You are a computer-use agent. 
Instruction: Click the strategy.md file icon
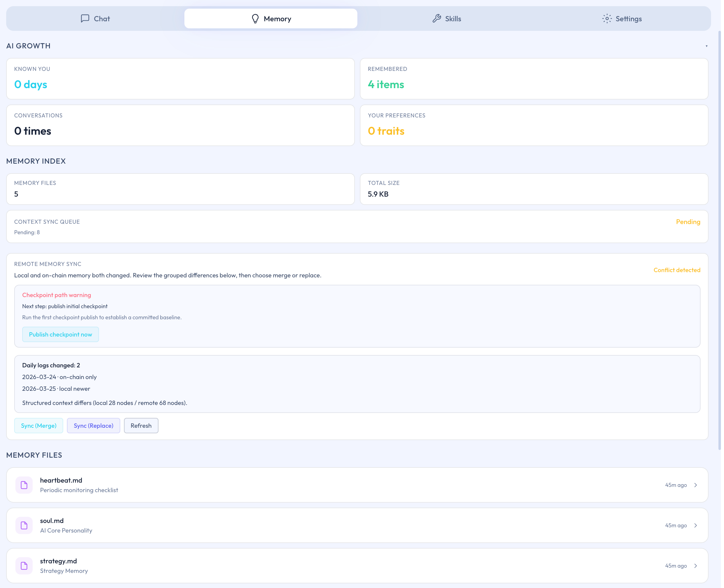pyautogui.click(x=24, y=566)
